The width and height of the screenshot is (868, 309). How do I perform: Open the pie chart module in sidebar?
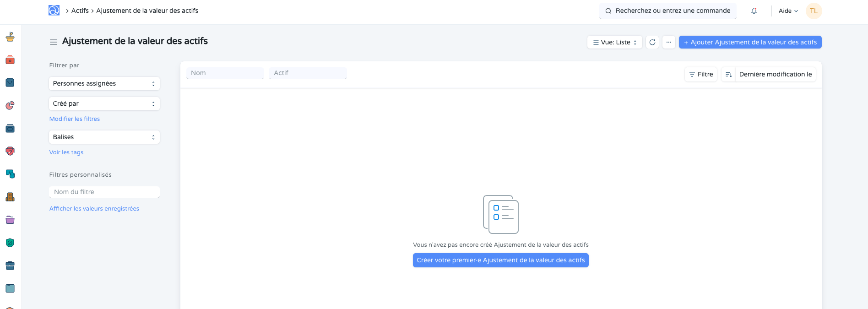tap(10, 106)
